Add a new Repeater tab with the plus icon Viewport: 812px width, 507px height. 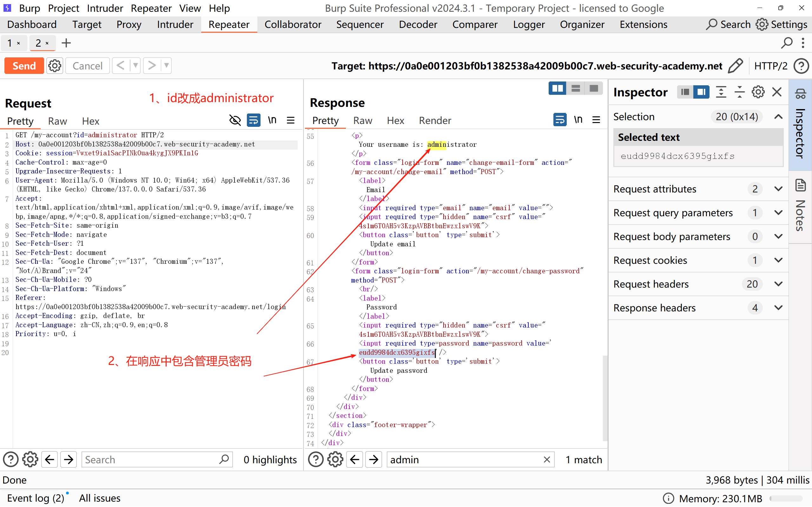click(66, 43)
